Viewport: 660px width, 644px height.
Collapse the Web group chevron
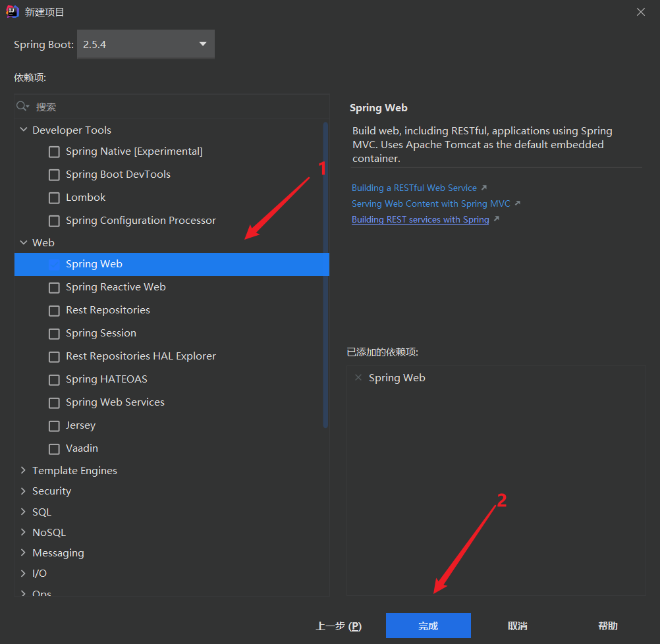pyautogui.click(x=24, y=242)
